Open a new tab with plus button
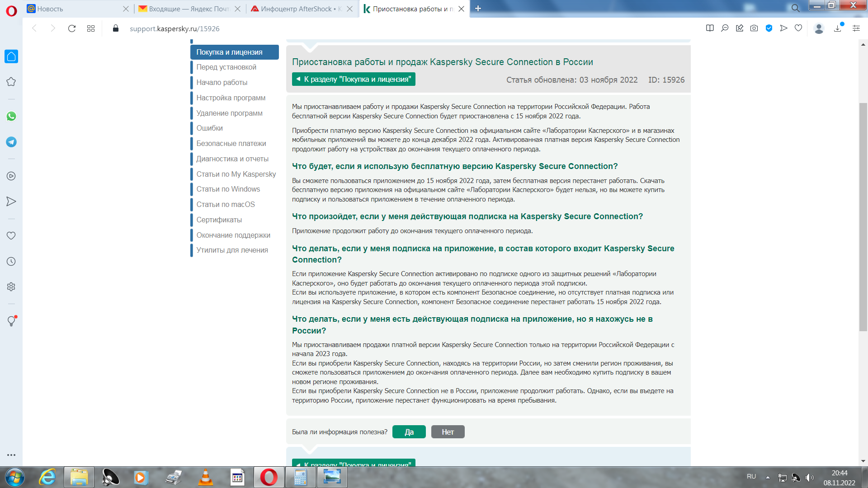 [x=478, y=9]
